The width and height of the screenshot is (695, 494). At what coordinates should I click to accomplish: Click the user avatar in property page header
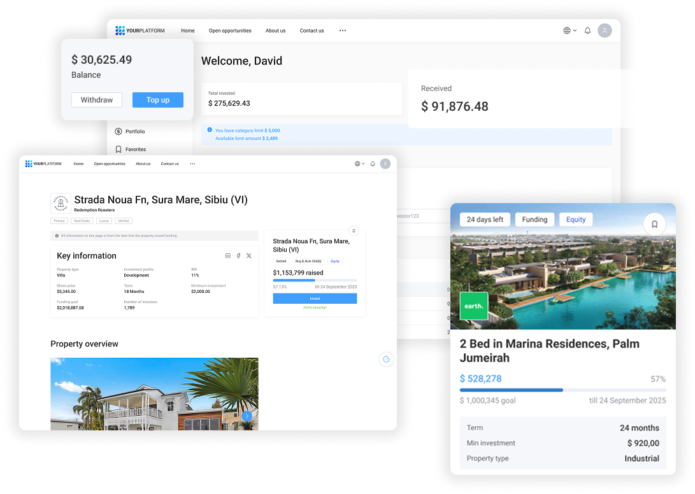(386, 163)
